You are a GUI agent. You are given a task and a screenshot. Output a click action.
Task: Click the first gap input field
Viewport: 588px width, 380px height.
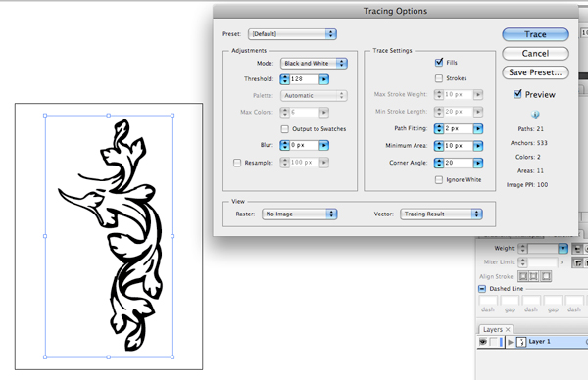pos(510,301)
